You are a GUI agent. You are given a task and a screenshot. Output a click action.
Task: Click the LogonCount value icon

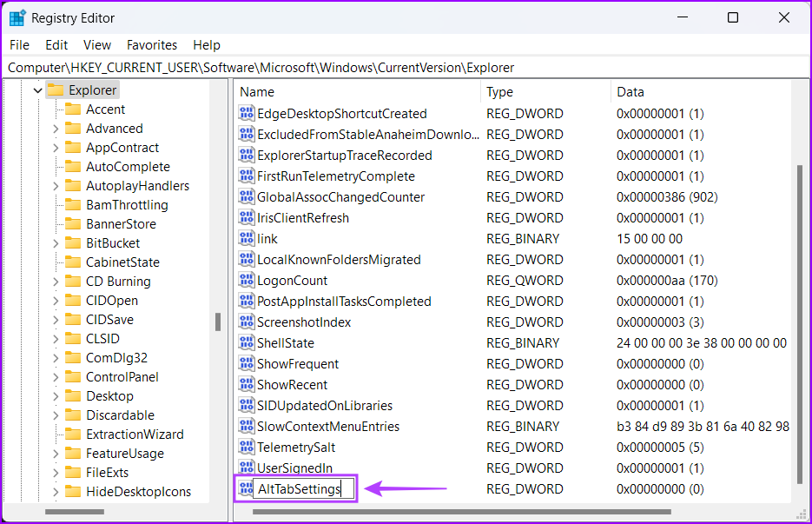[x=247, y=280]
